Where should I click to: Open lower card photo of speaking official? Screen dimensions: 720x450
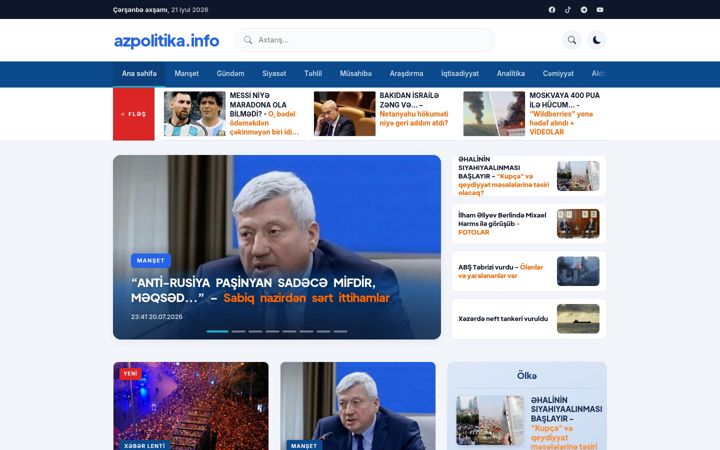click(358, 406)
